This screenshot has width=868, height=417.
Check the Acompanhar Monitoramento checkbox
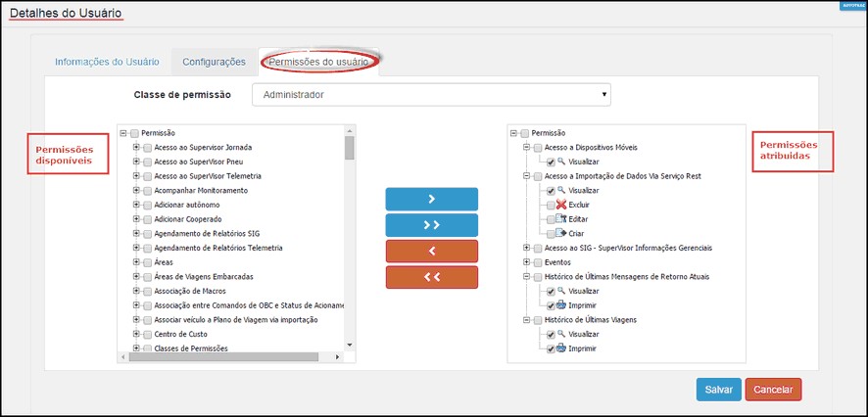point(148,190)
